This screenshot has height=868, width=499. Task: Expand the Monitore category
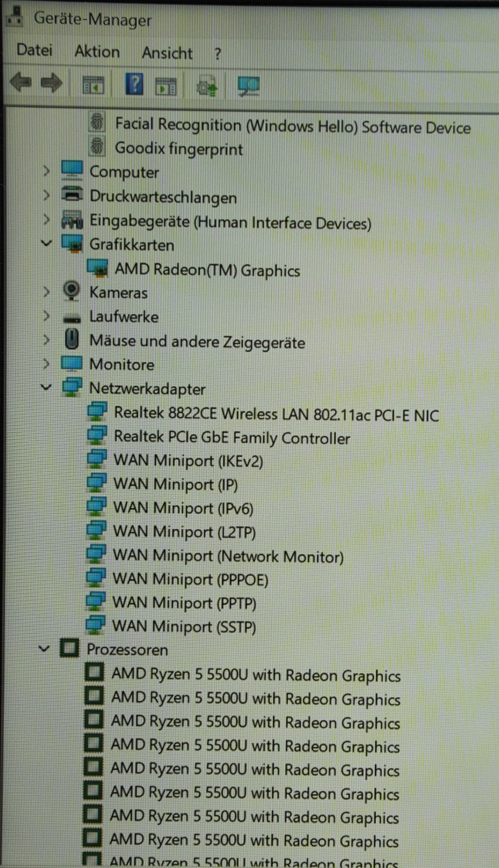46,363
